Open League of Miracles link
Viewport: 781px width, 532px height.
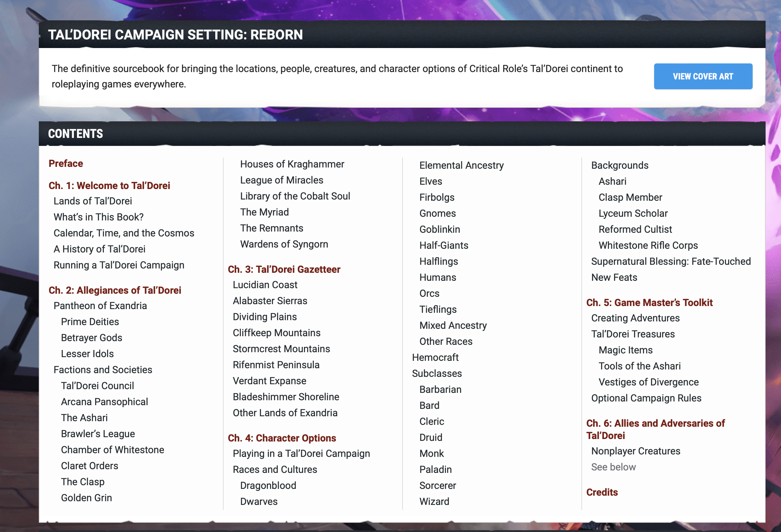pyautogui.click(x=281, y=180)
